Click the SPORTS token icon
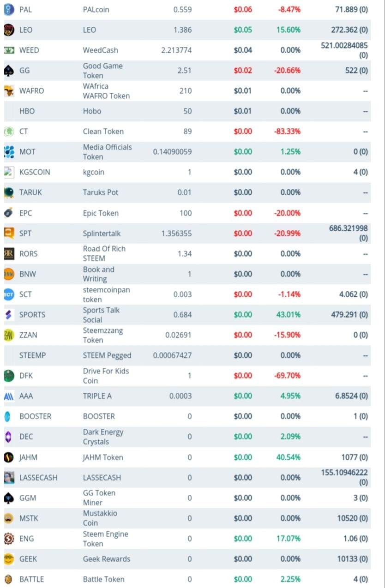The image size is (385, 588). pyautogui.click(x=9, y=315)
